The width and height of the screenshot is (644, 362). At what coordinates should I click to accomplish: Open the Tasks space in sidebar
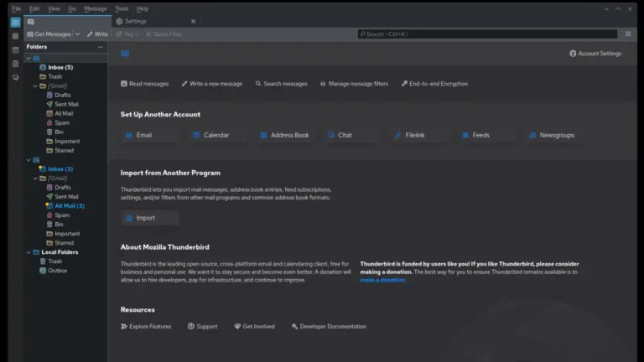[x=15, y=64]
